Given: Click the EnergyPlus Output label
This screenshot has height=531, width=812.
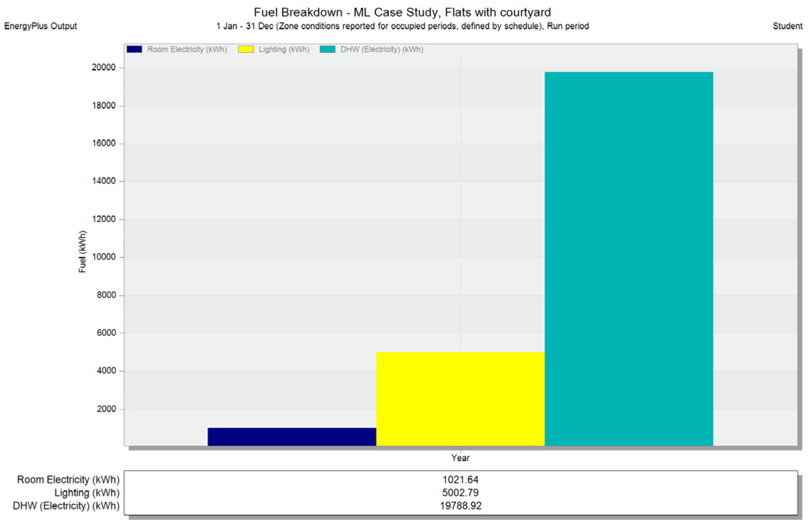Looking at the screenshot, I should [x=40, y=26].
